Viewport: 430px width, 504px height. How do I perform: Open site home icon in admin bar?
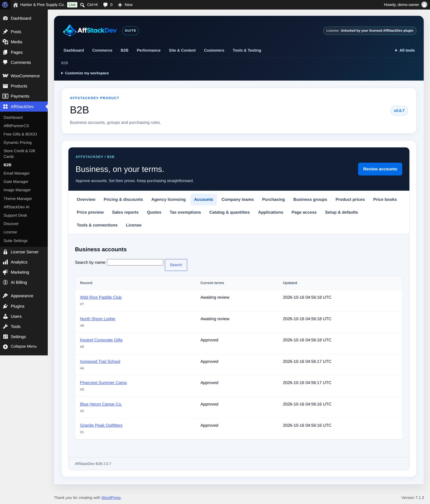click(15, 5)
